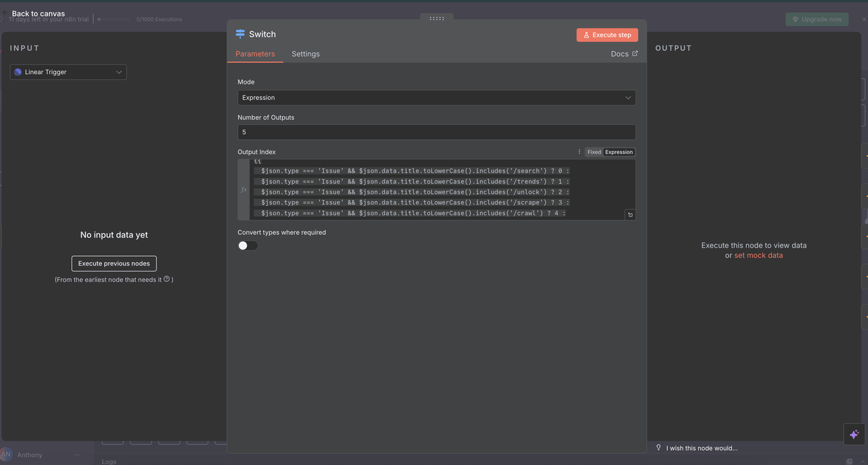The height and width of the screenshot is (465, 868).
Task: Click the Upgrade now button
Action: (817, 19)
